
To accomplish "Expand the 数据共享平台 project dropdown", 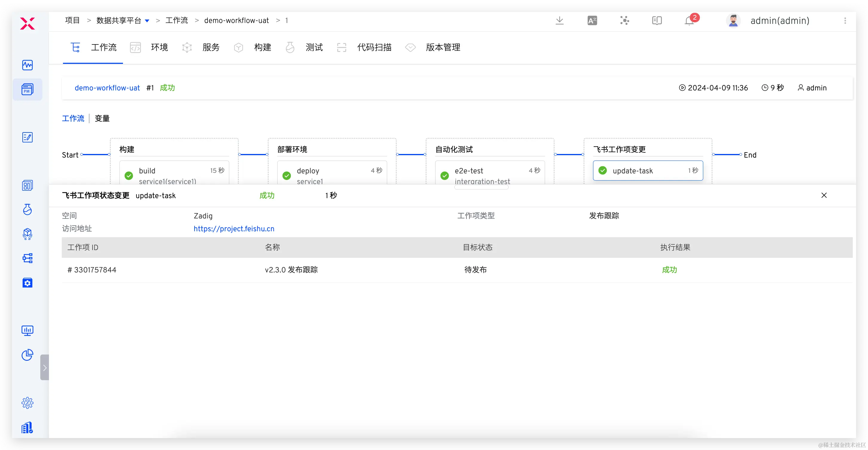I will (x=147, y=21).
